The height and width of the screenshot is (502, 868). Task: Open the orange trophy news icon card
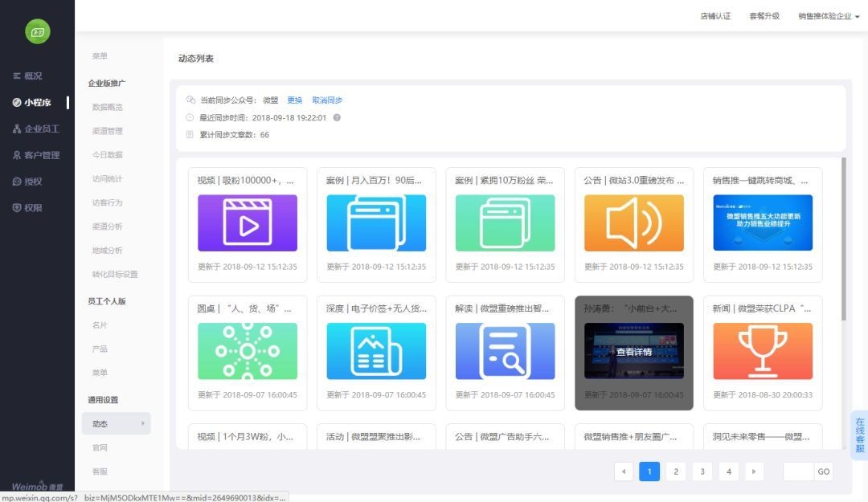(x=763, y=351)
